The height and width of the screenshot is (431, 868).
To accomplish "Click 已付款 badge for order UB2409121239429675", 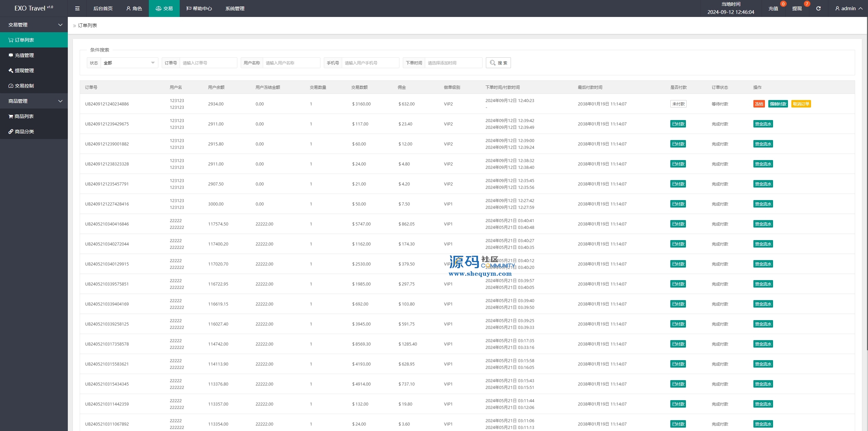I will [x=678, y=124].
